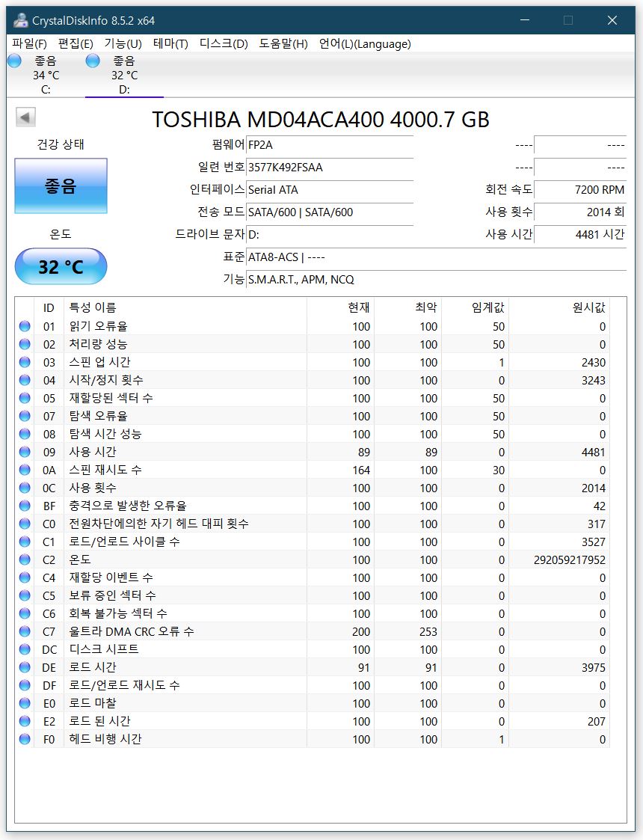The image size is (643, 840).
Task: Click status orb for 07 탐색 오류율
Action: (25, 416)
